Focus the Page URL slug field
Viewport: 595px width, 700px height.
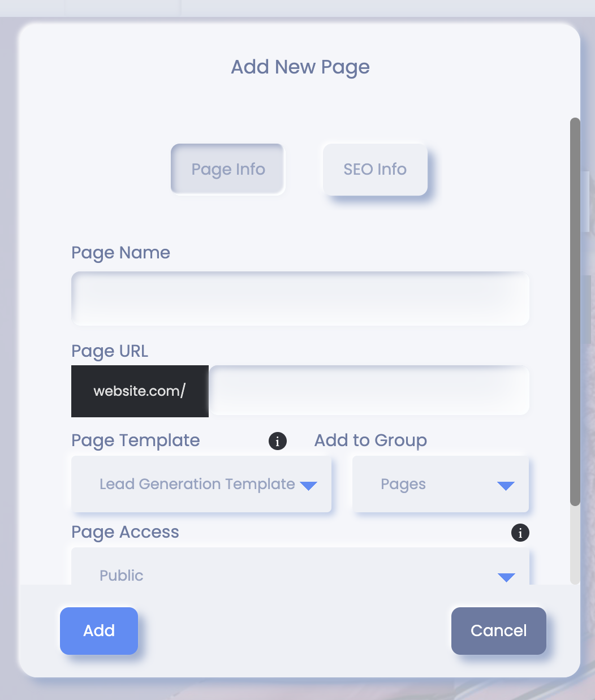click(369, 391)
